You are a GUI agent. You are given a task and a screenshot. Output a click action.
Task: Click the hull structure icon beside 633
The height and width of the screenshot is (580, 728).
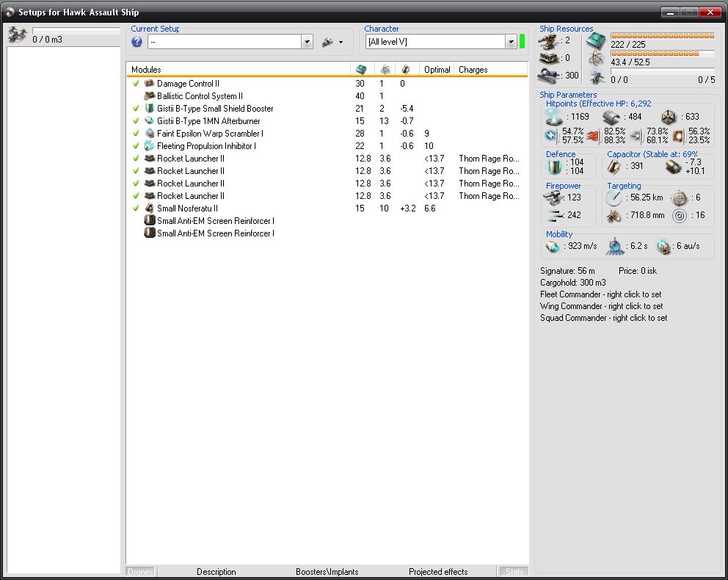point(669,117)
